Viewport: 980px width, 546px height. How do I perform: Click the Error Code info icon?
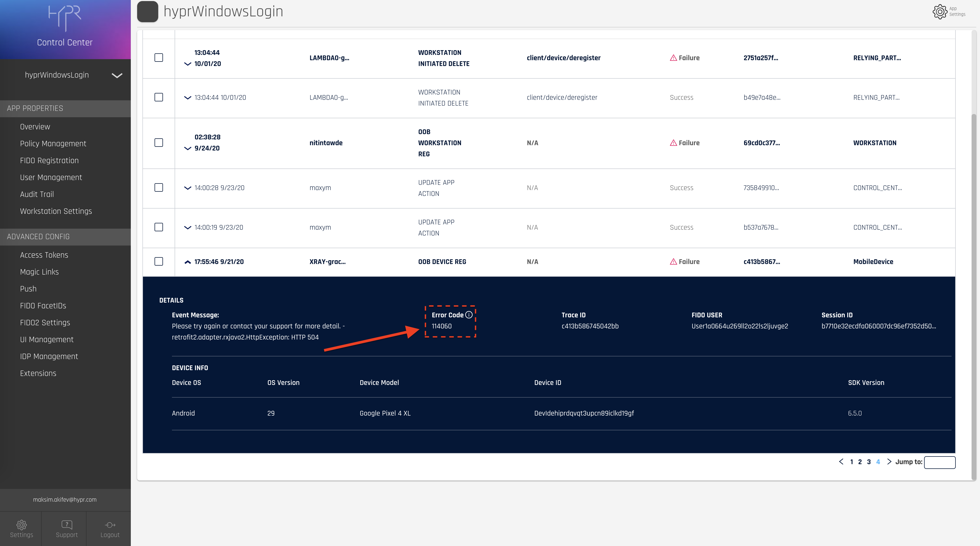(x=469, y=315)
